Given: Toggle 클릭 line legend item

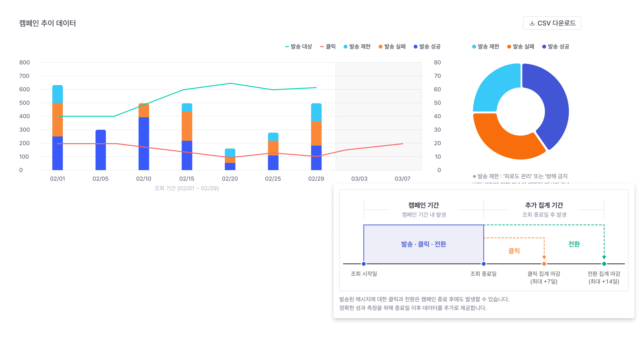Looking at the screenshot, I should [328, 47].
